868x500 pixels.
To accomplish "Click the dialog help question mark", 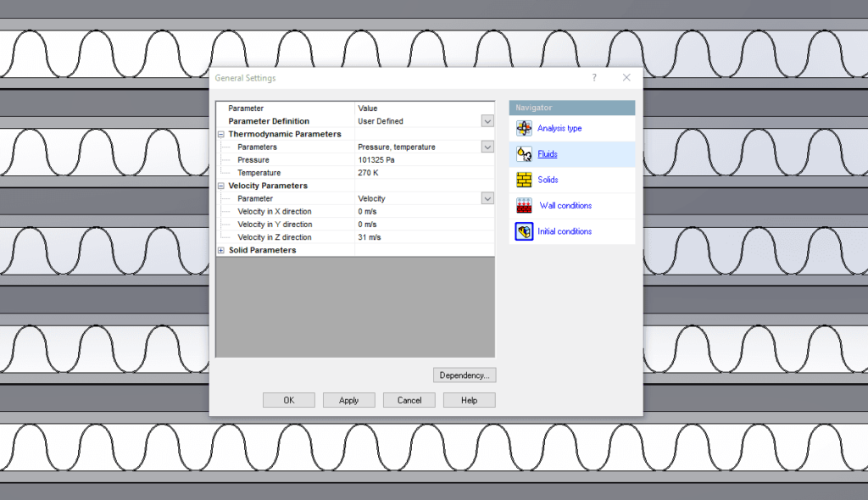I will [594, 77].
